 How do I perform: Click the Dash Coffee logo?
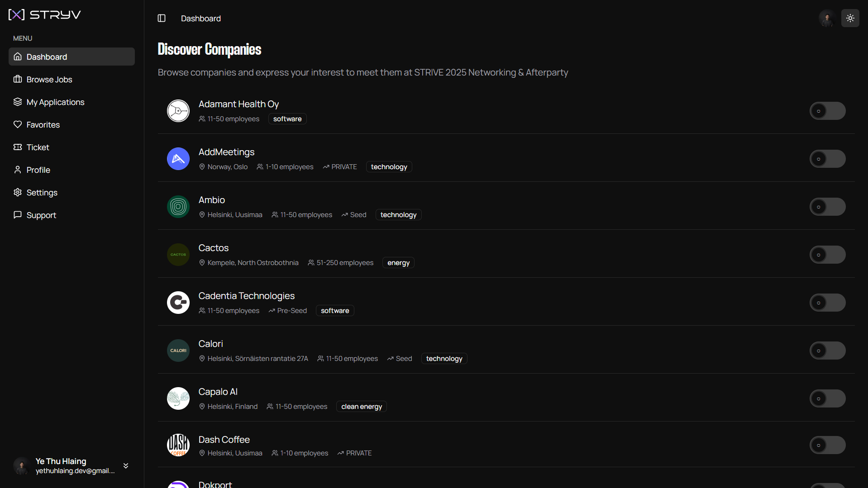[178, 445]
